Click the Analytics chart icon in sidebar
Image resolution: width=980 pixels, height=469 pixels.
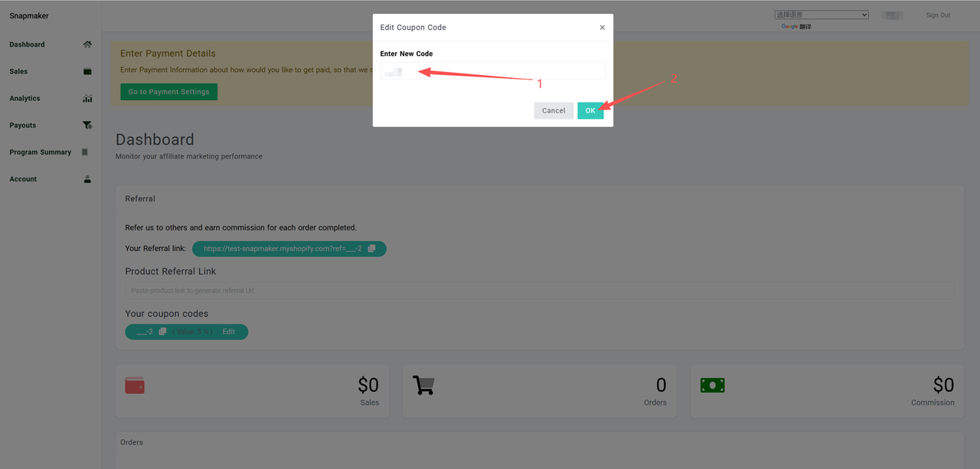point(87,98)
